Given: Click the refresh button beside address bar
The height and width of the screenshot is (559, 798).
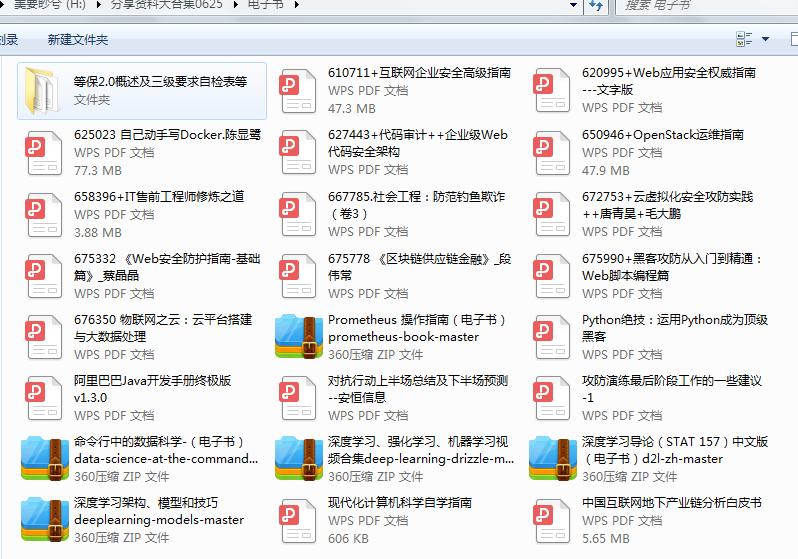Looking at the screenshot, I should click(596, 6).
